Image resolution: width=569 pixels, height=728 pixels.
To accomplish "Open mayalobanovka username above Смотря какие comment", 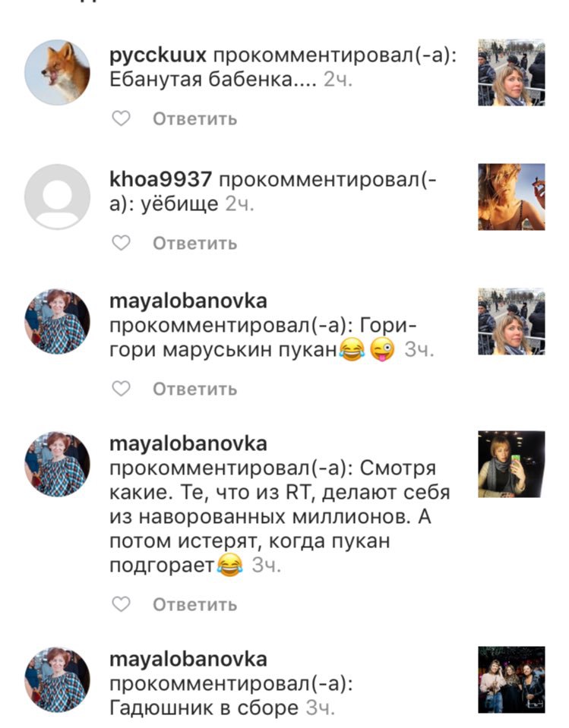I will [188, 444].
